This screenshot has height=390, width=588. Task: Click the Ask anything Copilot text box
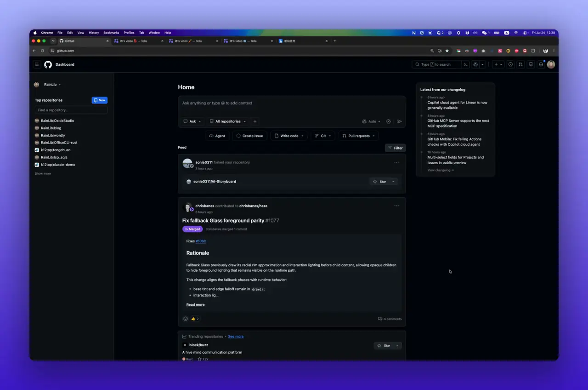tap(292, 103)
